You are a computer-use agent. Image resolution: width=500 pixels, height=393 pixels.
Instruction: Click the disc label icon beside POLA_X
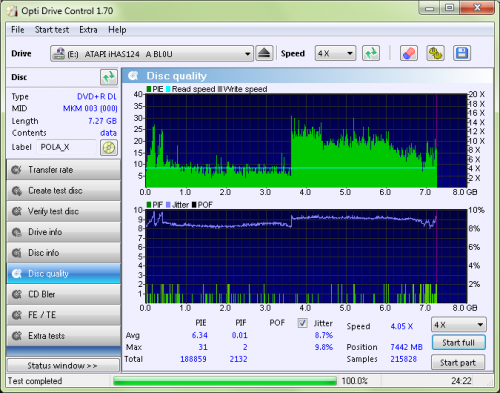point(109,148)
